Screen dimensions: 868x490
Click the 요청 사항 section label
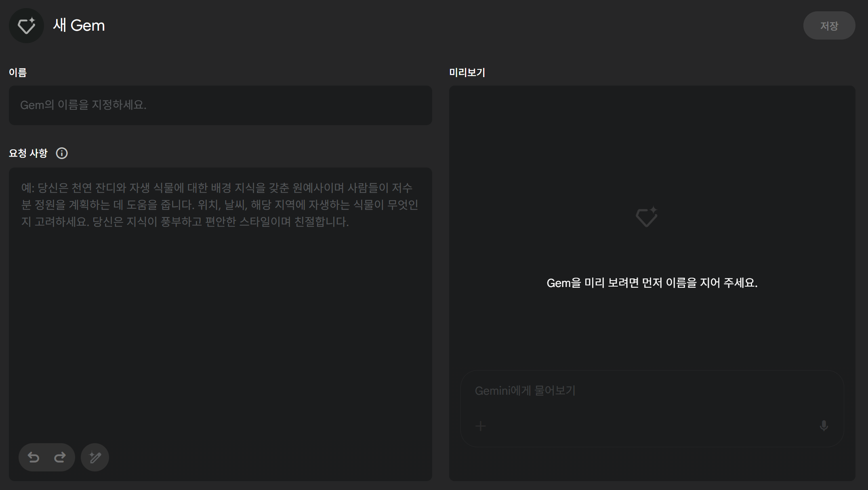(28, 153)
